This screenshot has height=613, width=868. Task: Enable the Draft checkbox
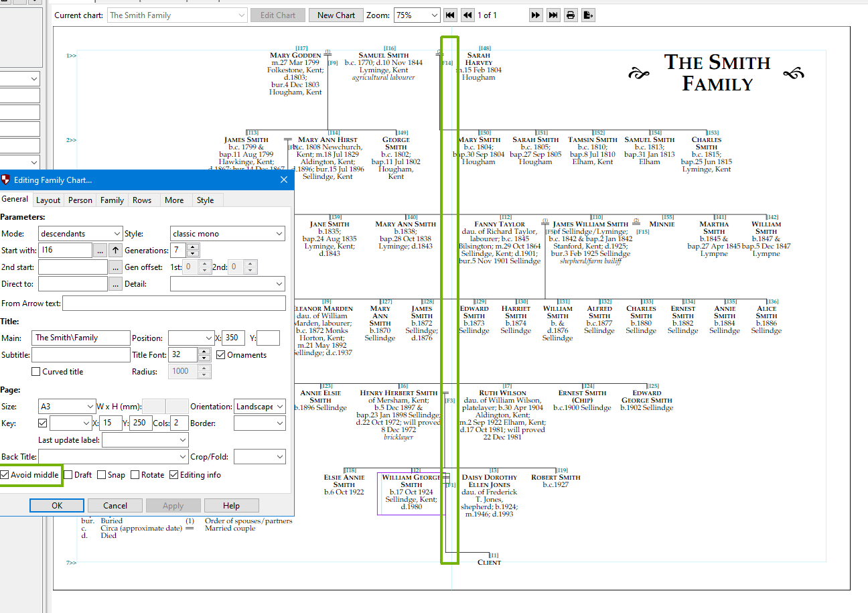68,475
